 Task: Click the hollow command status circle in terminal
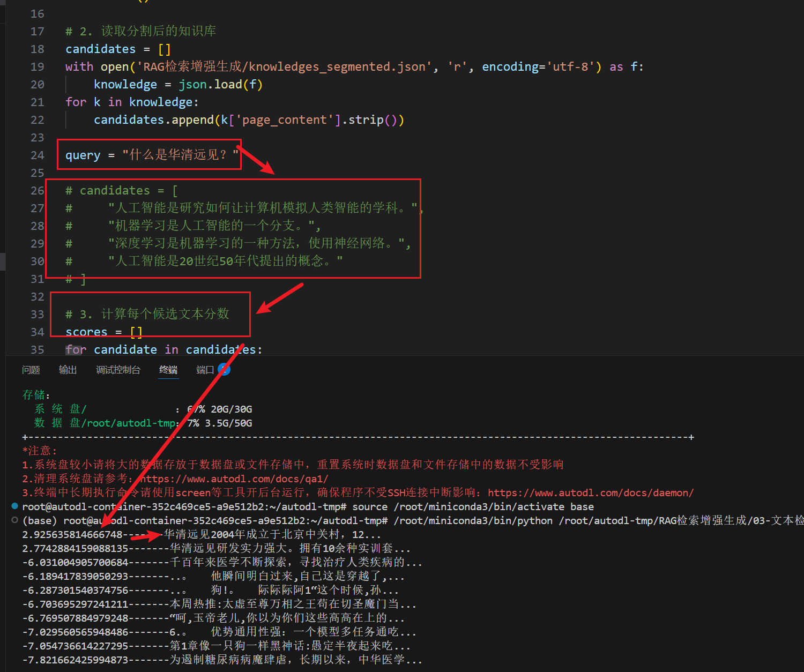pos(14,520)
